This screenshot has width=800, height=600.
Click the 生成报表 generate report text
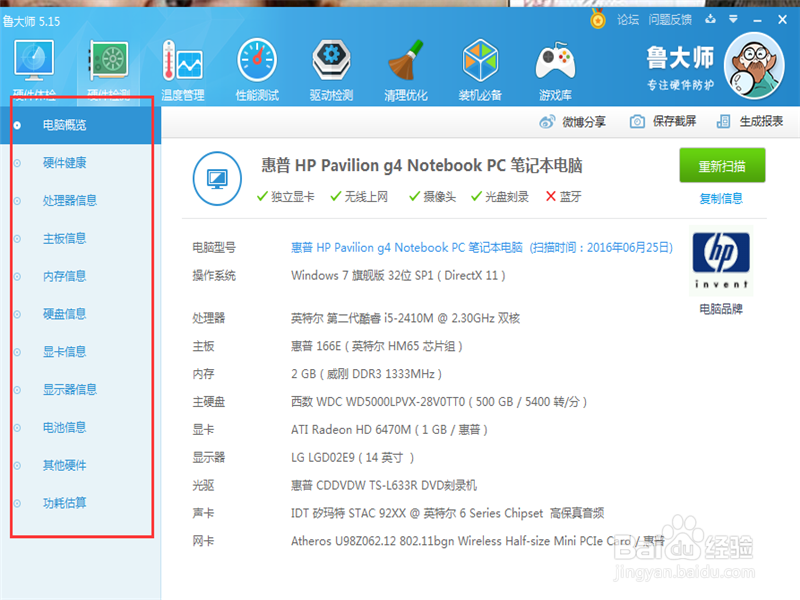click(x=761, y=121)
